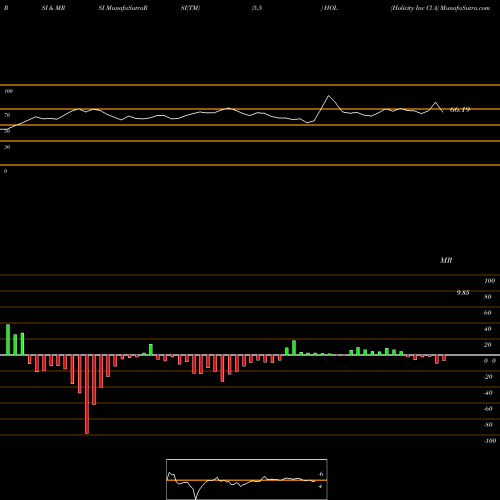The image size is (500, 500).
Task: Click the ') HOL' ticker text
Action: point(329,8)
